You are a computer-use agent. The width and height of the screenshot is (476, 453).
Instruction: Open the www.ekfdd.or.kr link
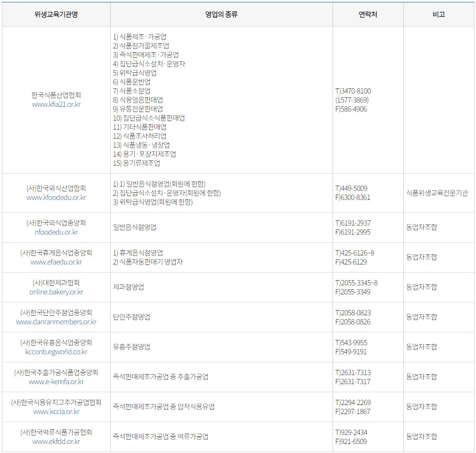point(56,442)
